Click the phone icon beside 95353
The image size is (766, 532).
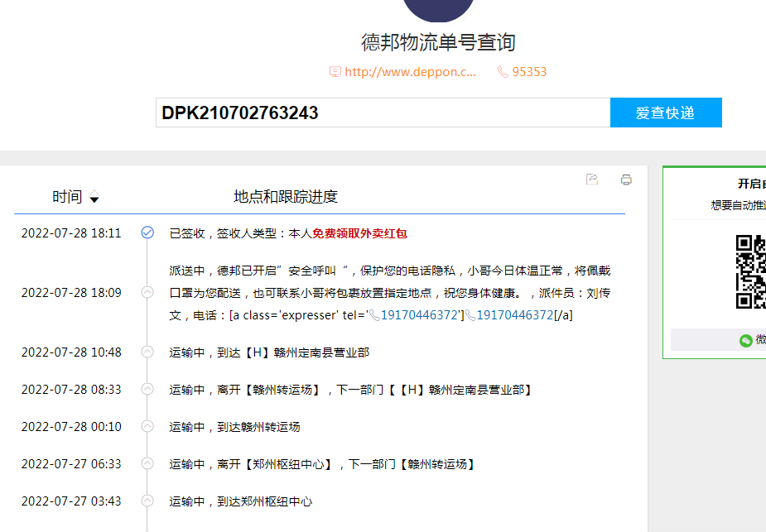(x=503, y=72)
